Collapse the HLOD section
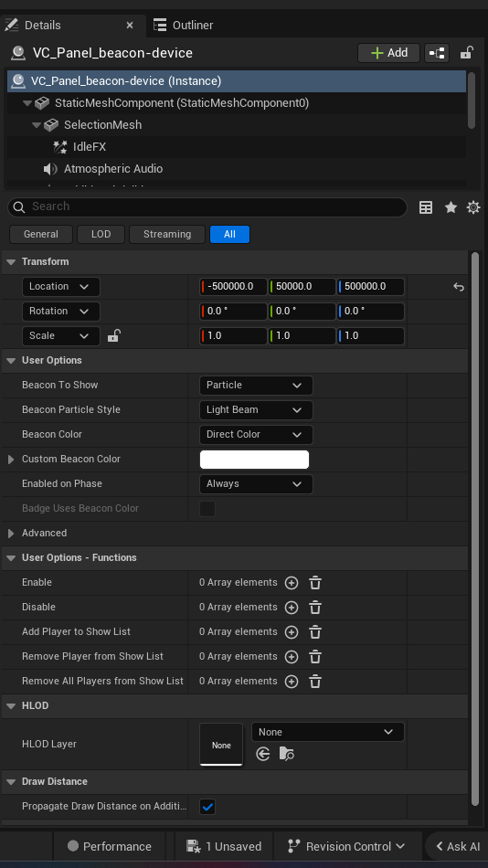Viewport: 488px width, 868px height. [x=11, y=706]
